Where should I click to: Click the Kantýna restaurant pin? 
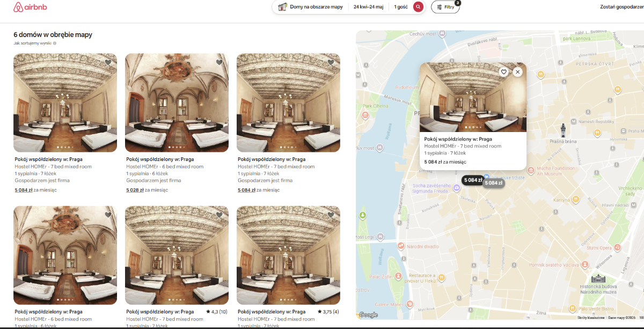coord(575,199)
